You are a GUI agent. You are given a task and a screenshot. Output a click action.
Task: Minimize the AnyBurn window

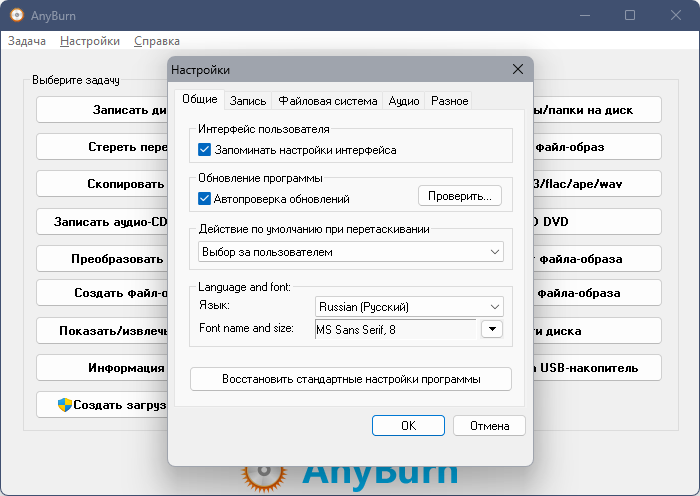point(585,15)
